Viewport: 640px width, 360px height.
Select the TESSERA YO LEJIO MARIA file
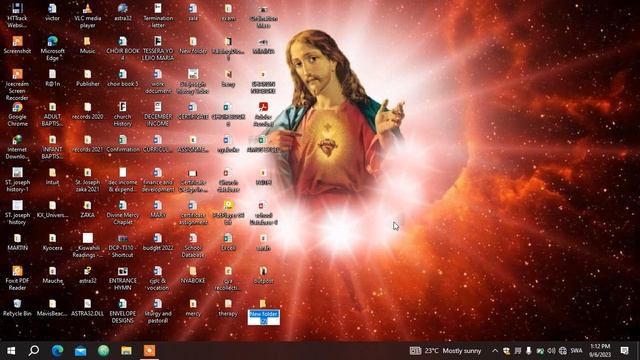[x=158, y=48]
